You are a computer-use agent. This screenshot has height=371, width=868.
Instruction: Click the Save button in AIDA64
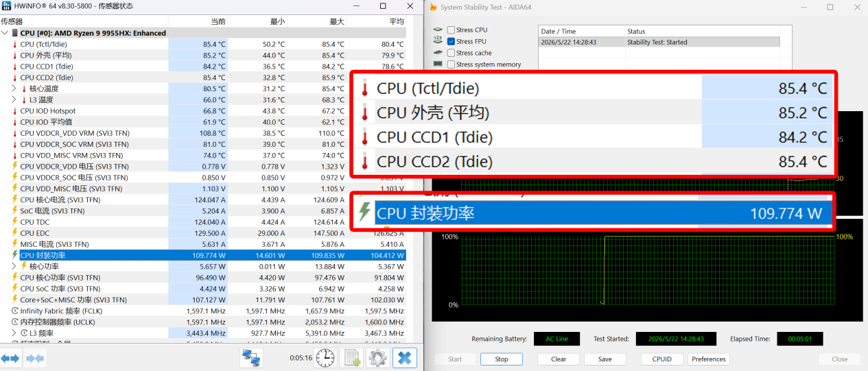click(605, 359)
